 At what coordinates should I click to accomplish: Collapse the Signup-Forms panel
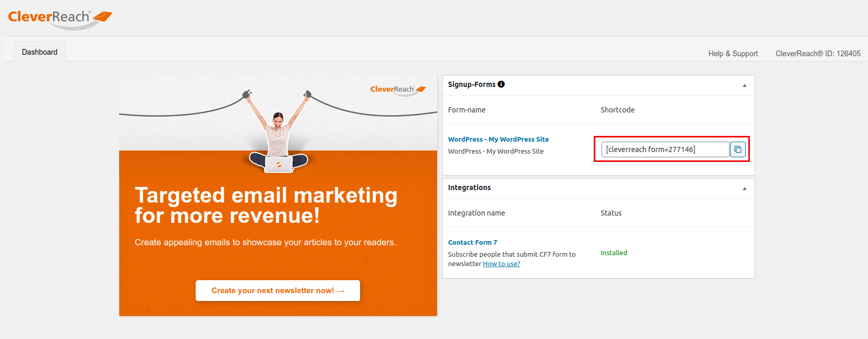744,85
